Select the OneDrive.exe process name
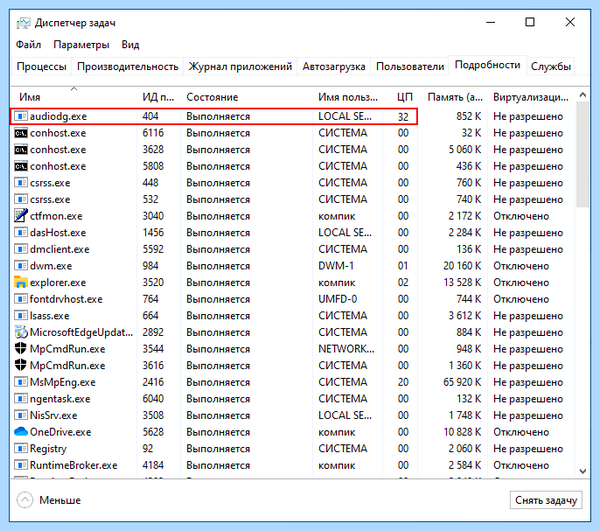 click(60, 432)
